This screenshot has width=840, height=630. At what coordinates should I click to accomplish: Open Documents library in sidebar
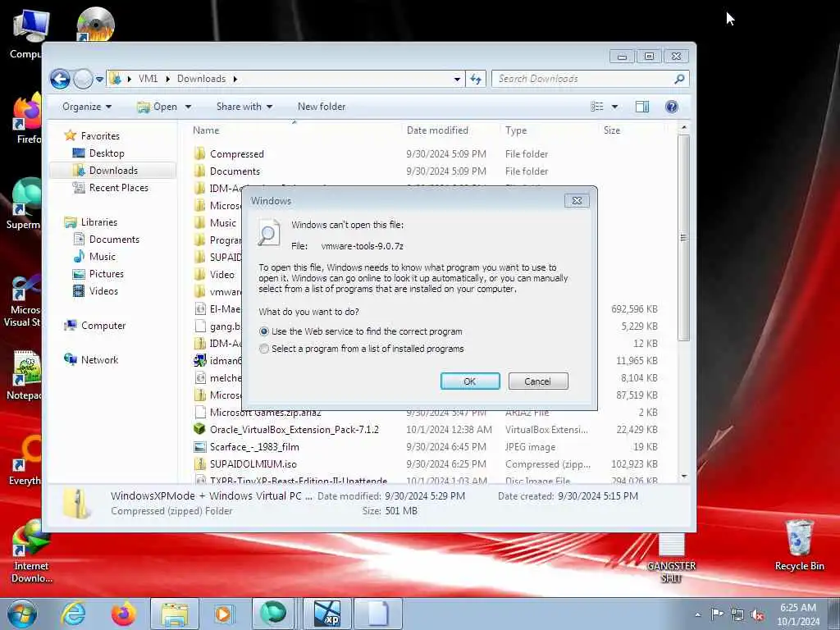click(114, 240)
